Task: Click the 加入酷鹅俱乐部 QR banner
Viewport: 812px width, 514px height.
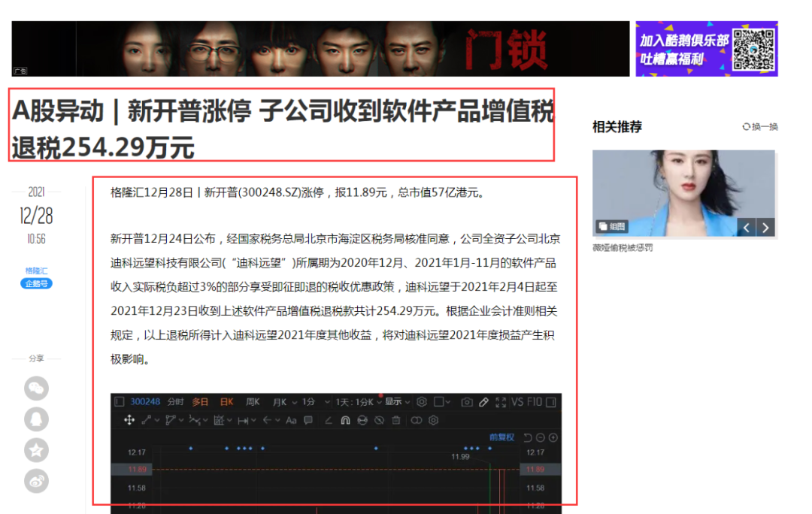Action: tap(707, 49)
